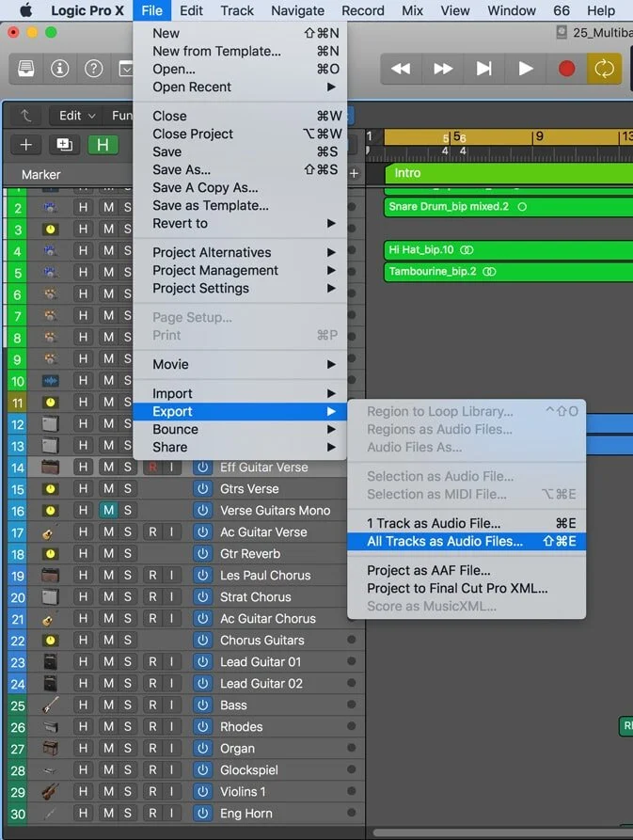Expand the Open Recent submenu
633x840 pixels.
(240, 87)
